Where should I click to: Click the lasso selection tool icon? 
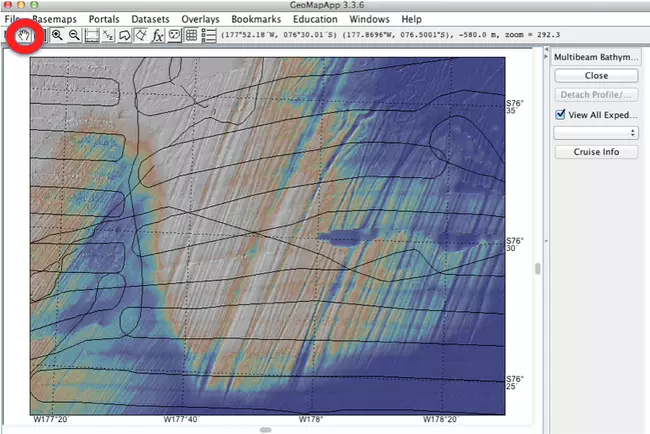point(126,35)
